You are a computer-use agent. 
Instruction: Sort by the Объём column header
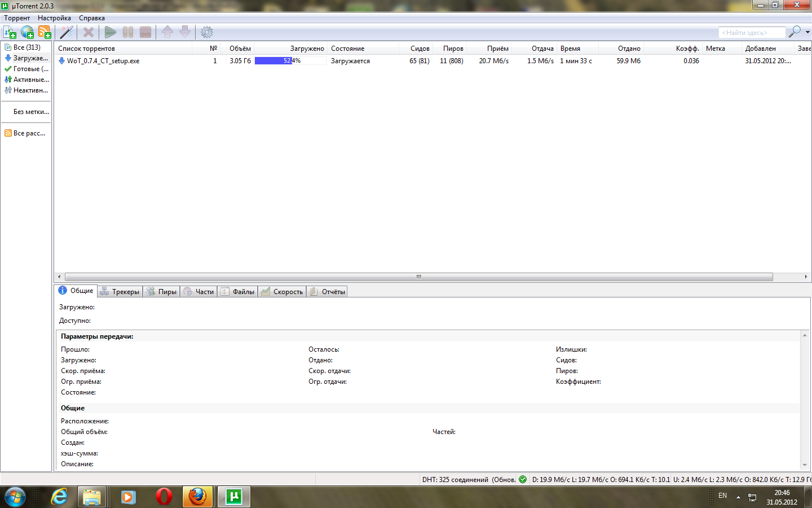point(237,49)
